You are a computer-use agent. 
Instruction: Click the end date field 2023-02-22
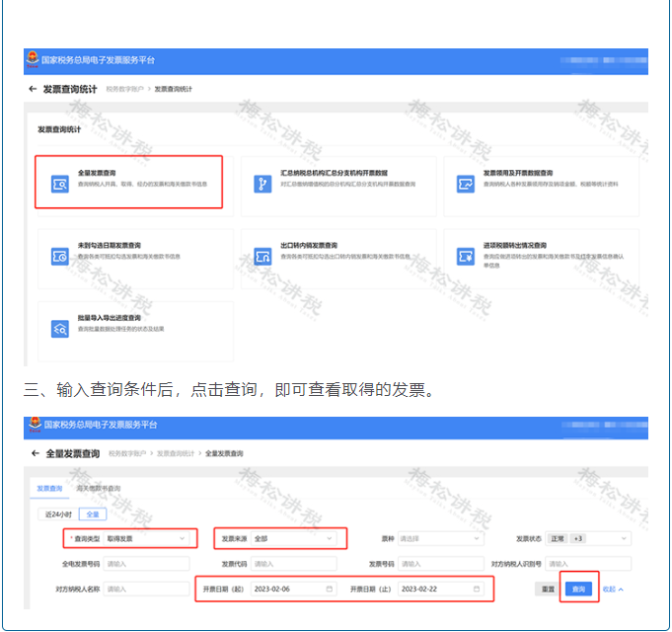pos(441,590)
